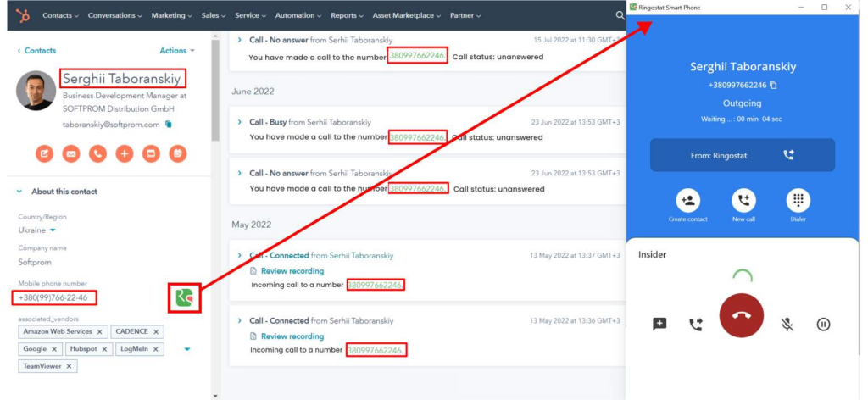868x411 pixels.
Task: Open Review recording for 13:36 call
Action: 292,336
